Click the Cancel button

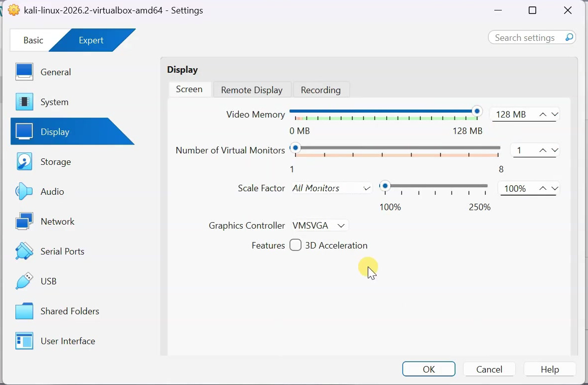click(x=489, y=369)
